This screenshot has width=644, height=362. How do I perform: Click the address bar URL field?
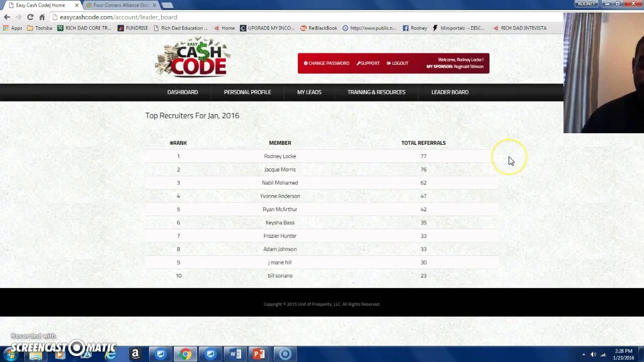point(306,17)
